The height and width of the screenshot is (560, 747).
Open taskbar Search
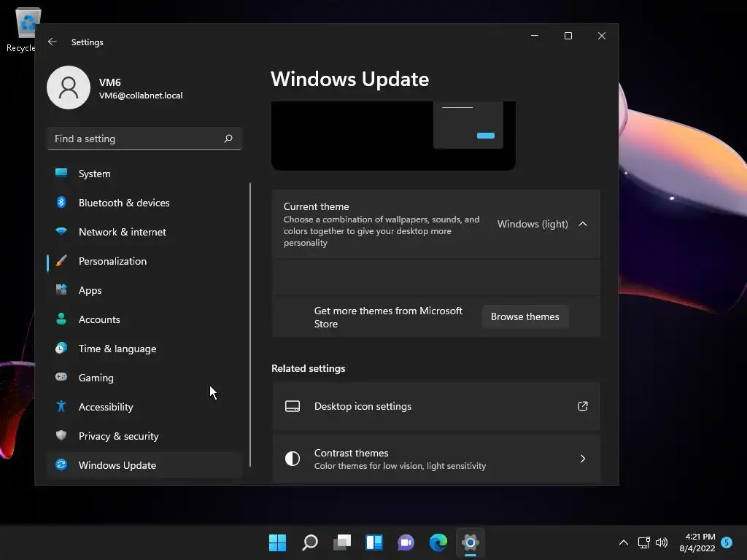[x=309, y=542]
